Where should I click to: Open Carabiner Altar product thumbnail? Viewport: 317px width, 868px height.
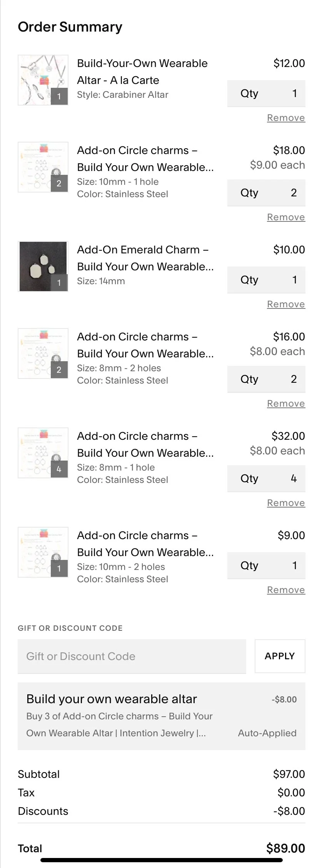click(x=43, y=80)
